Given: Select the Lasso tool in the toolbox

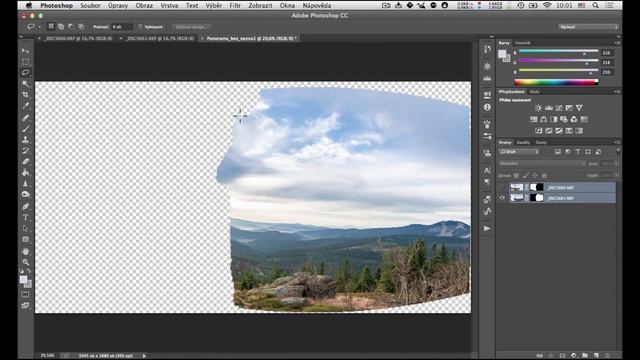Looking at the screenshot, I should (26, 73).
